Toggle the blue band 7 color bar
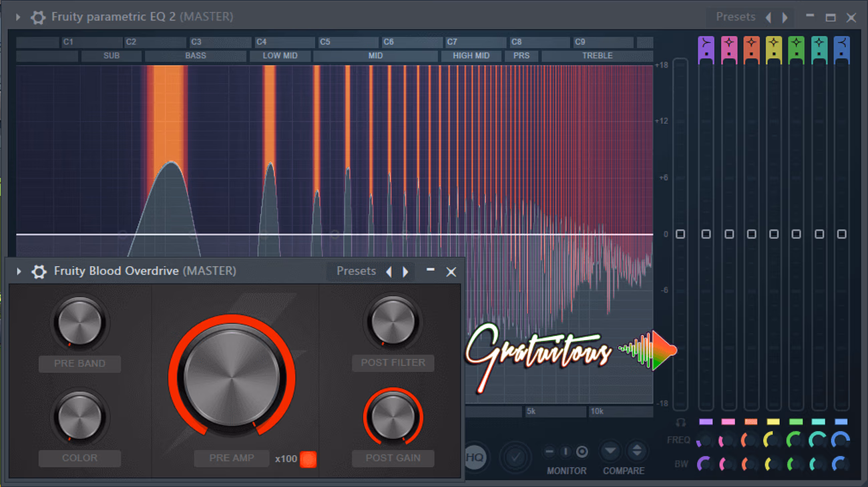The height and width of the screenshot is (487, 868). [841, 422]
